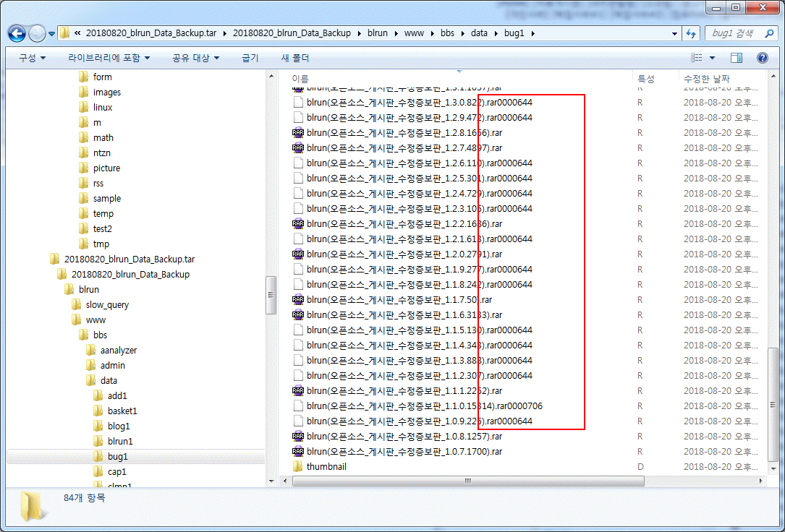The image size is (785, 532).
Task: Open the 공유 대상 menu
Action: tap(195, 58)
